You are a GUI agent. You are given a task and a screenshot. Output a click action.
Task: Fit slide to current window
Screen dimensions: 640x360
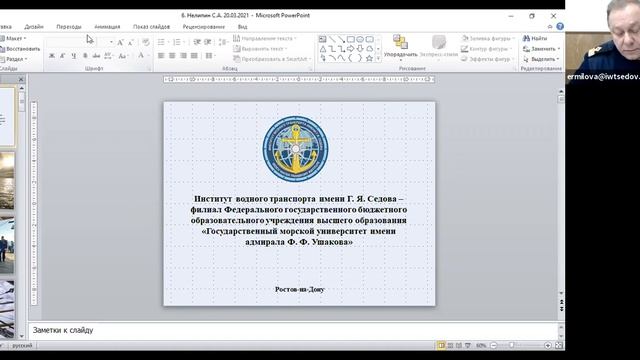pyautogui.click(x=559, y=345)
